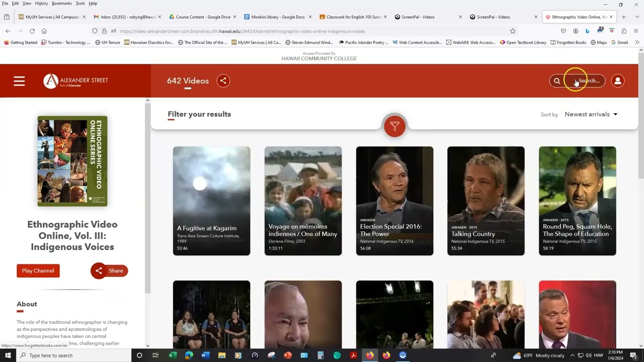Image resolution: width=644 pixels, height=362 pixels.
Task: Open Voyage en mémoires indiennes video
Action: (x=303, y=201)
